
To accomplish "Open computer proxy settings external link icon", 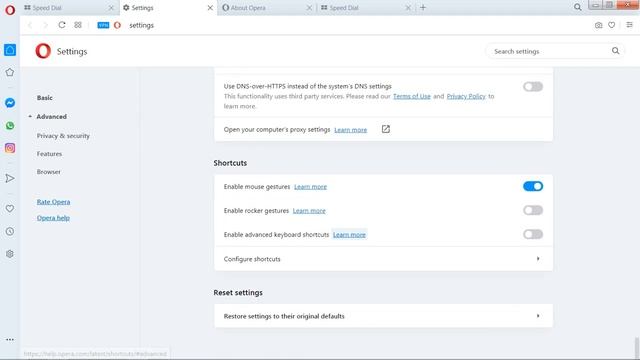I will click(386, 129).
